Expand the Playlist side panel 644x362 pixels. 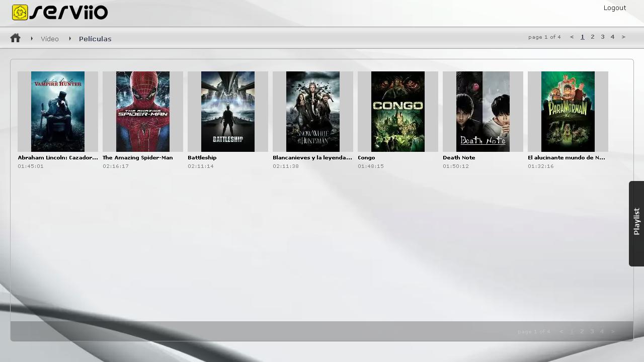click(x=636, y=223)
